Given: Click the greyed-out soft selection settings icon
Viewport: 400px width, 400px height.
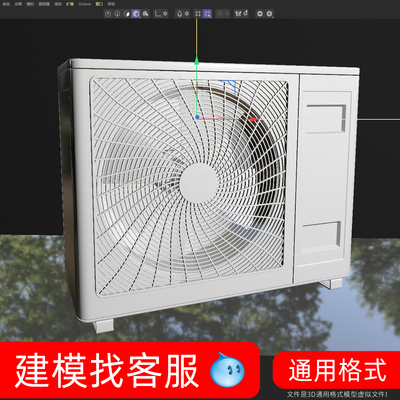Looking at the screenshot, I should coord(227,14).
